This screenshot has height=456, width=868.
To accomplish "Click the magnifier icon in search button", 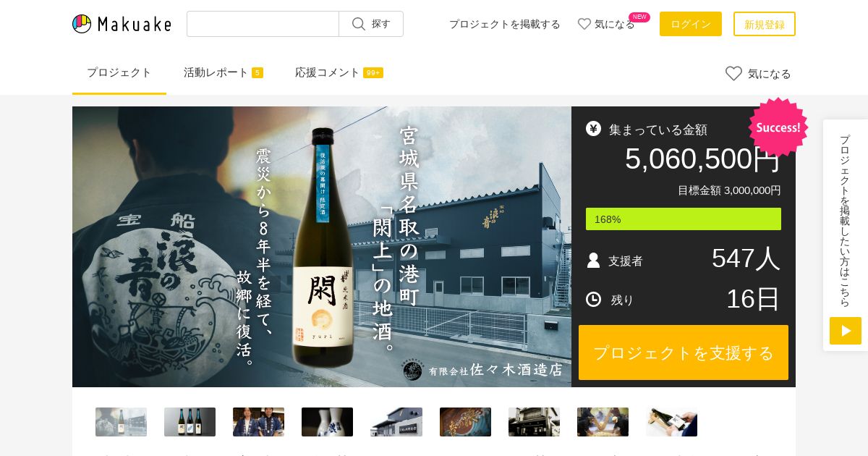I will coord(359,24).
